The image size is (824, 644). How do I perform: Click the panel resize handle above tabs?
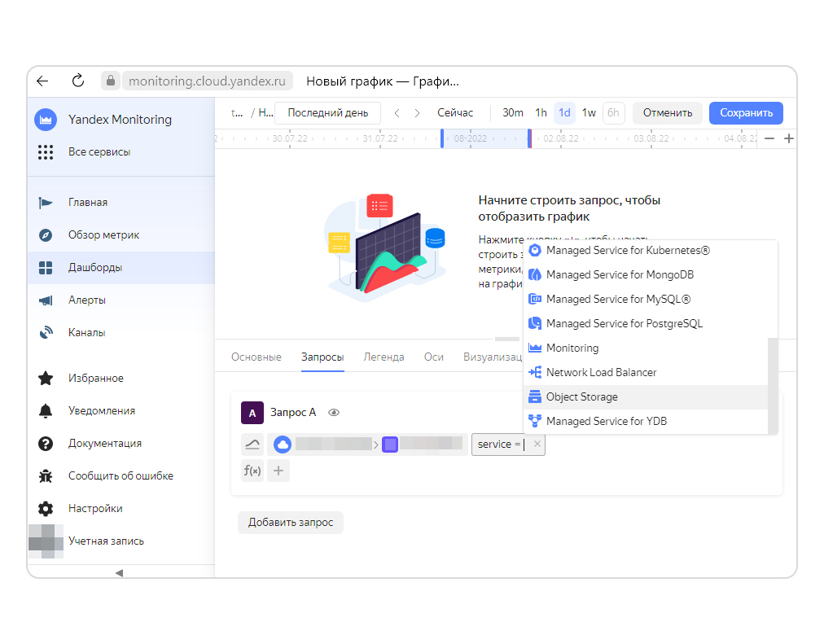coord(507,339)
